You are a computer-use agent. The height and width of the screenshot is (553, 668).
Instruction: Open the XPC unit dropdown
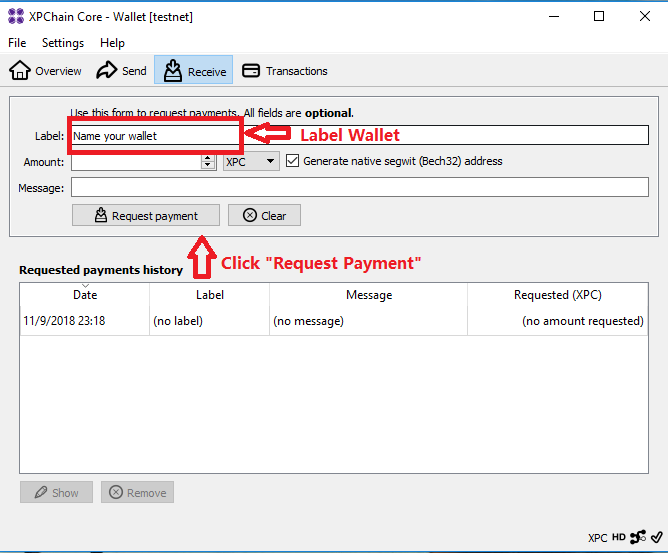(x=251, y=161)
